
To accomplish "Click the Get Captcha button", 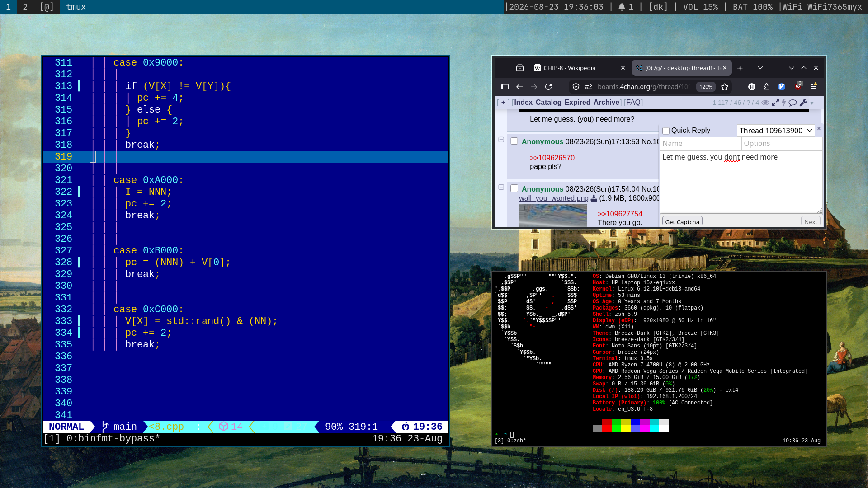I will point(682,221).
